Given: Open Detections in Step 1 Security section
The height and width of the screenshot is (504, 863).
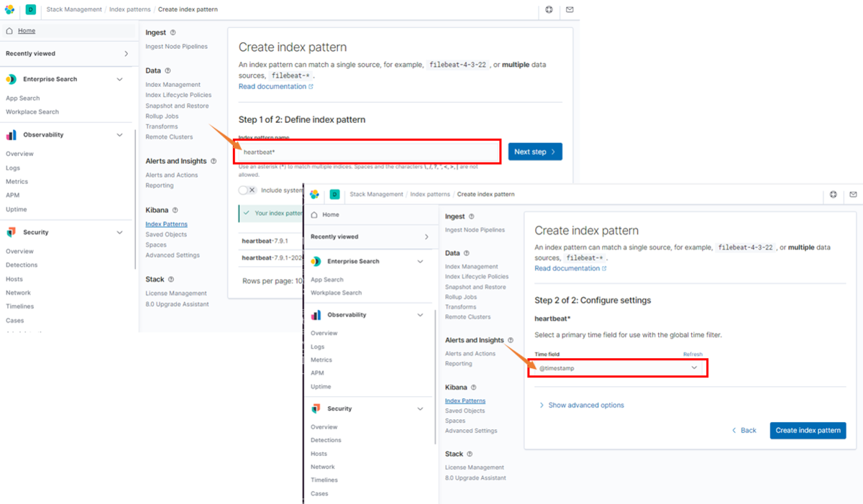Looking at the screenshot, I should pyautogui.click(x=22, y=265).
